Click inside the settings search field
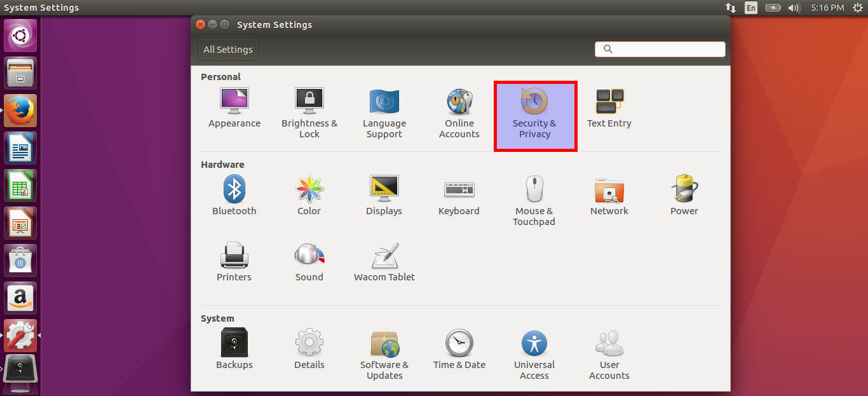This screenshot has width=868, height=396. [660, 49]
